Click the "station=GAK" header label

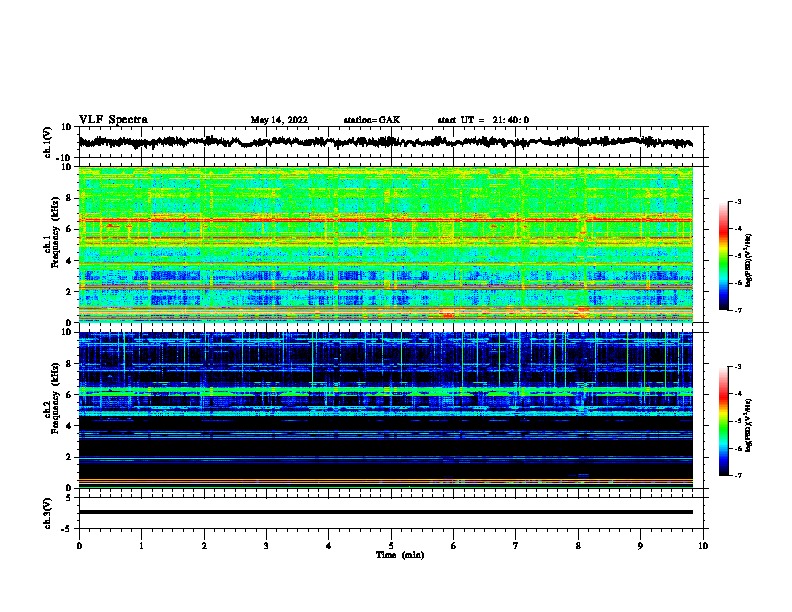click(372, 120)
